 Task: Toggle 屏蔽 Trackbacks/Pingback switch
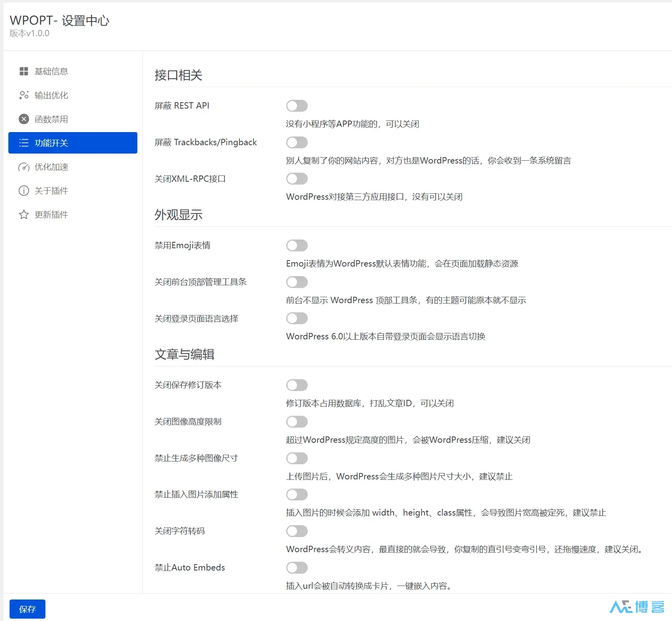pos(297,142)
